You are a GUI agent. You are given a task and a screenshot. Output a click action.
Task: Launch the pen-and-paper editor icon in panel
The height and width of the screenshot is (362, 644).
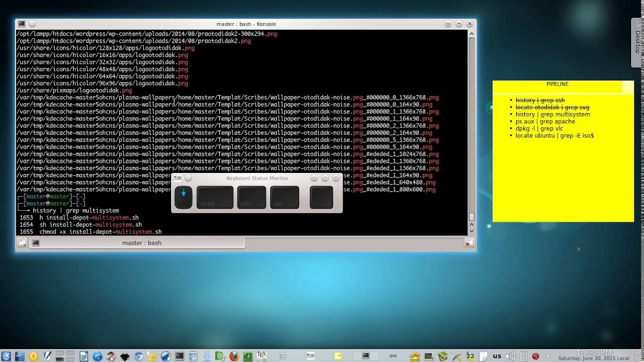(x=47, y=356)
